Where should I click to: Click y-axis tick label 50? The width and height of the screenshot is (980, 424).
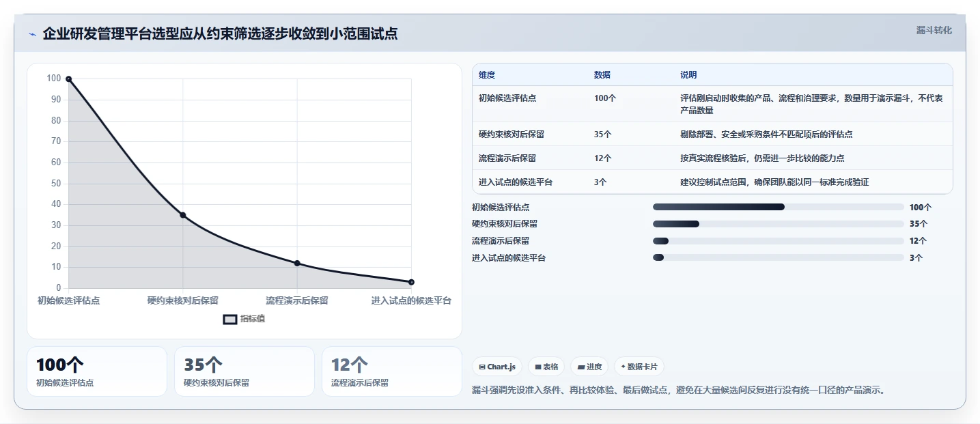pyautogui.click(x=56, y=184)
